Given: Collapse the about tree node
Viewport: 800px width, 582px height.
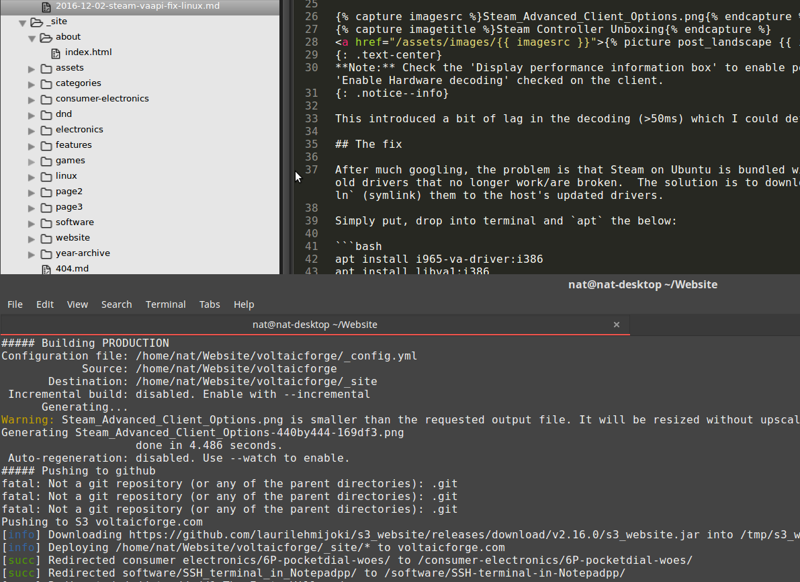Looking at the screenshot, I should (x=33, y=36).
